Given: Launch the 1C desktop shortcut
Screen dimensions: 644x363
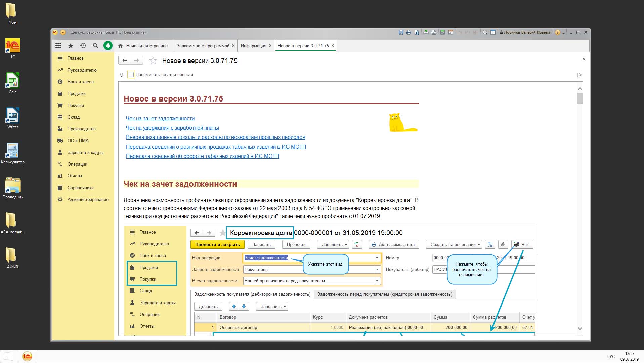Looking at the screenshot, I should (x=12, y=48).
